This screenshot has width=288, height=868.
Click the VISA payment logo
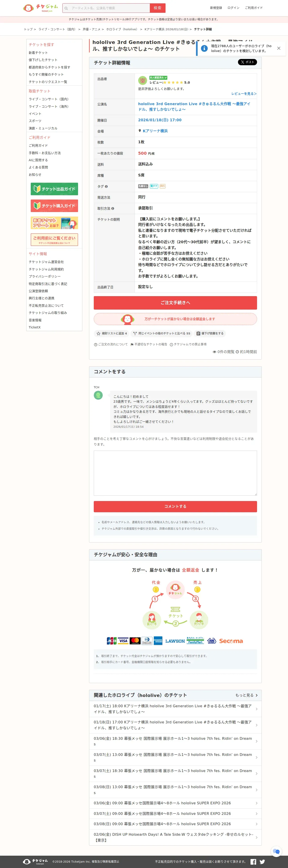tap(123, 641)
